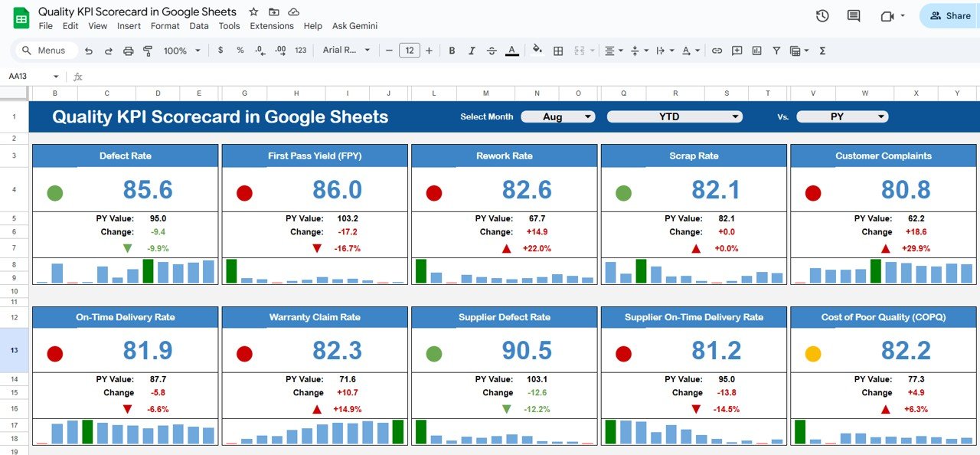Insert a link using the toolbar
Viewport: 980px width, 455px height.
pos(717,51)
